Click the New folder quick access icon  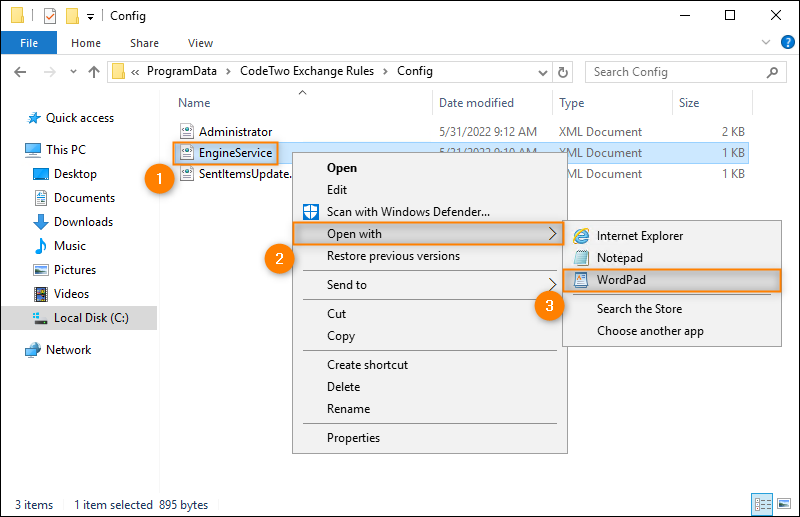coord(72,16)
